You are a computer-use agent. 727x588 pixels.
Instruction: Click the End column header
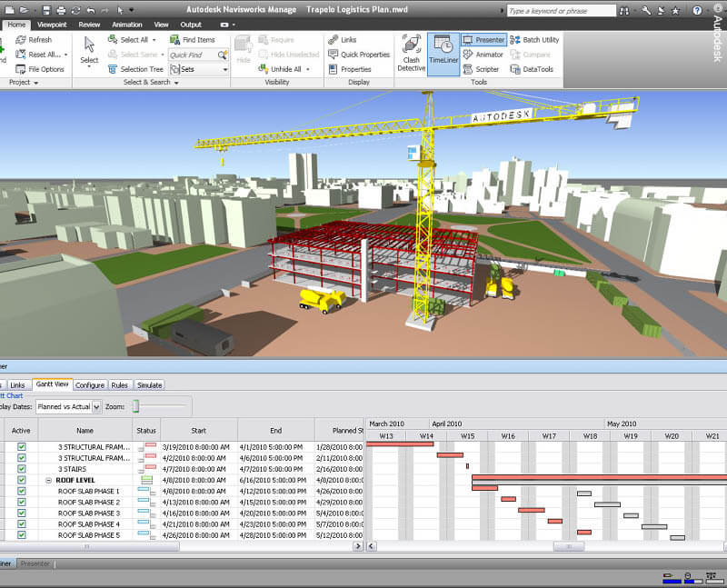(276, 431)
